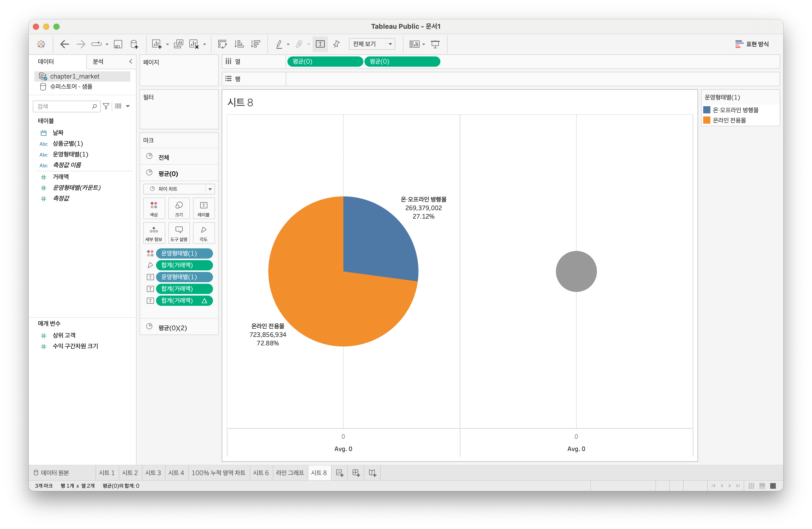Screen dimensions: 812x529
Task: Expand the second Avg(0)(2) marks section
Action: tap(172, 328)
